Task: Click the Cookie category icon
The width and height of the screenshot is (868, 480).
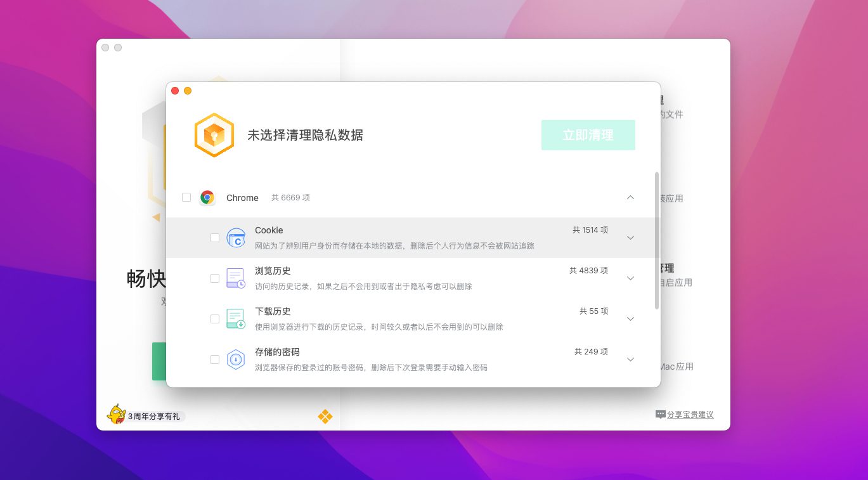Action: [236, 238]
